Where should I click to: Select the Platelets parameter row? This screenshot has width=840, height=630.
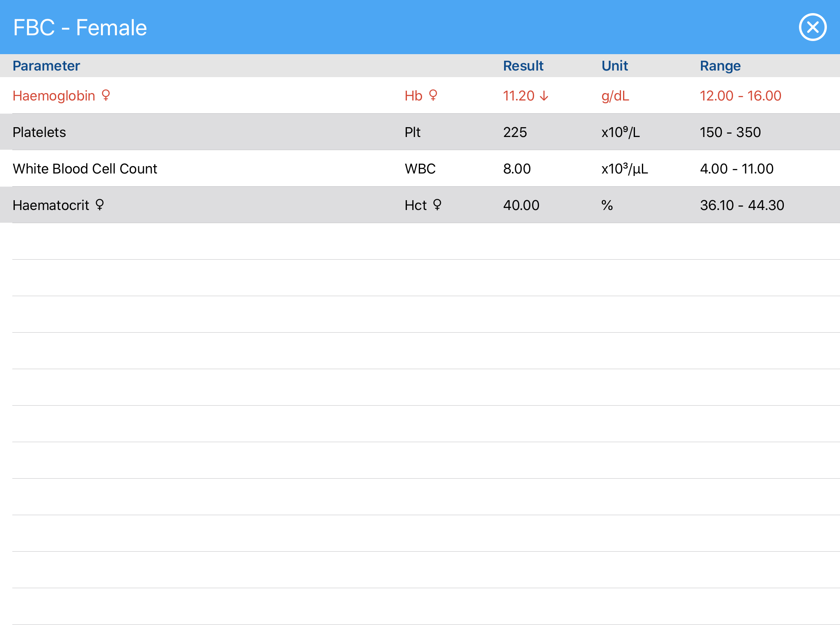pyautogui.click(x=39, y=132)
